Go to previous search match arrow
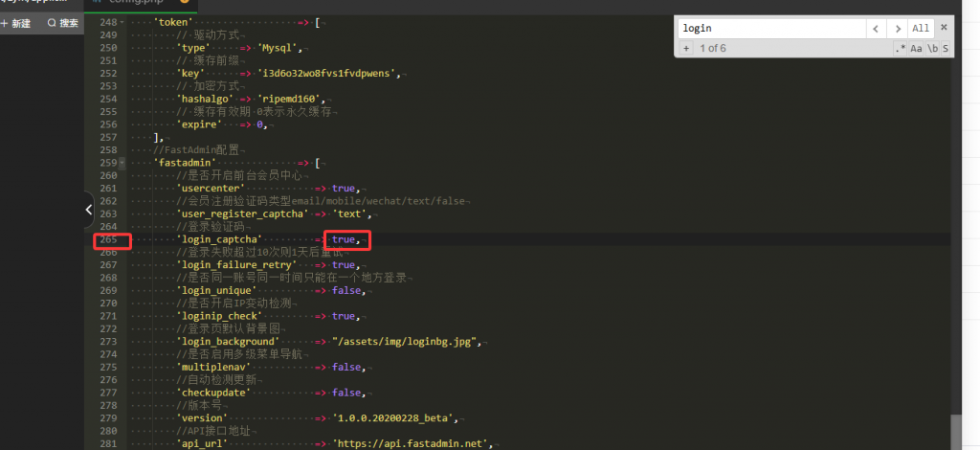The width and height of the screenshot is (980, 450). (x=877, y=29)
